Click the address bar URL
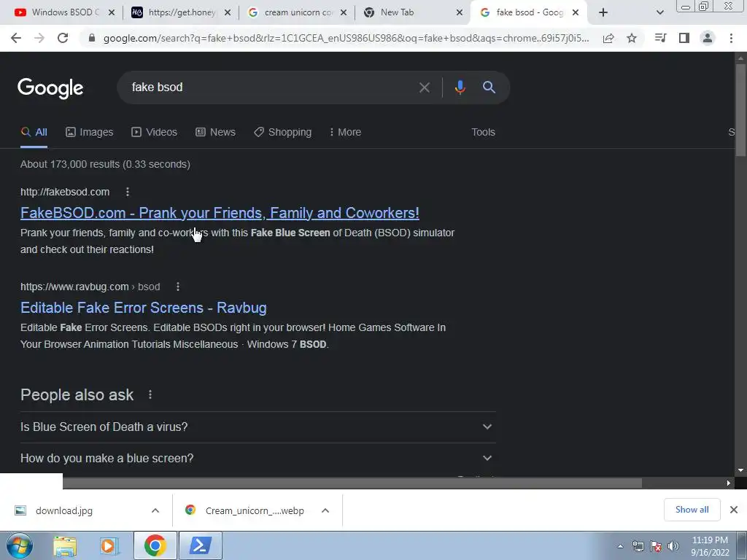 pos(346,38)
